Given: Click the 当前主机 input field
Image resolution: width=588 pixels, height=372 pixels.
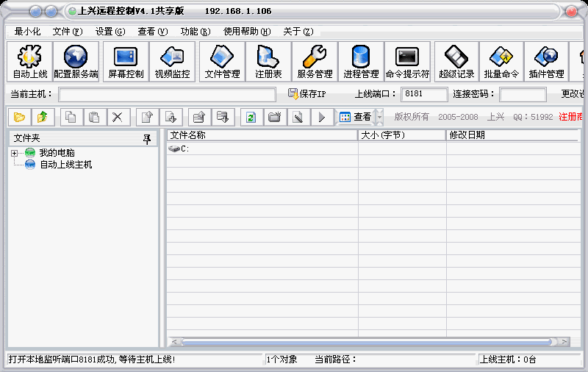Looking at the screenshot, I should [x=167, y=94].
